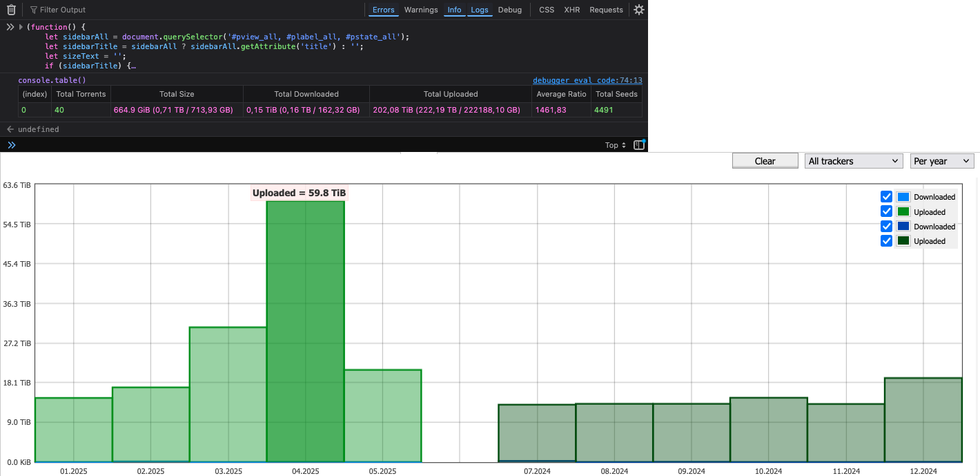Open console settings gear
Image resolution: width=980 pixels, height=476 pixels.
(x=639, y=10)
